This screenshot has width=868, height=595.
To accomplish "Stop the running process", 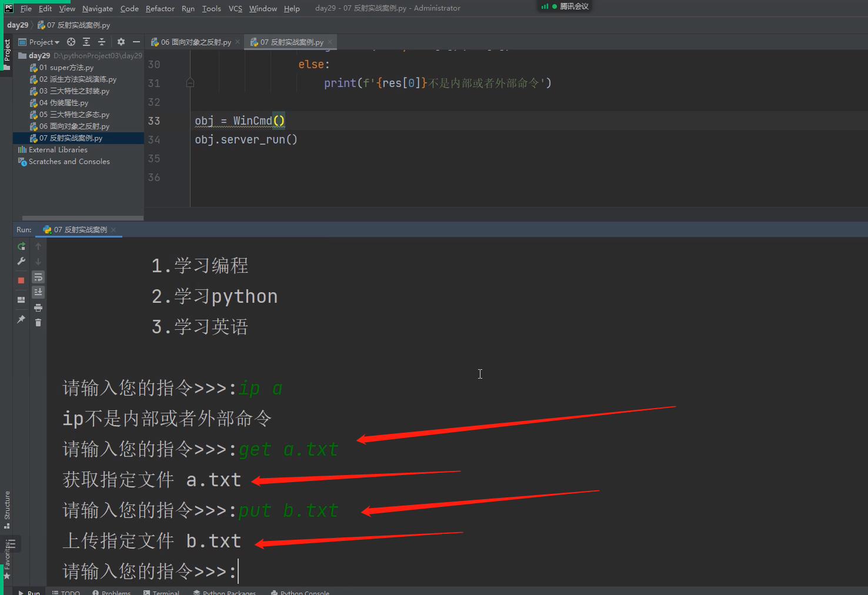I will (x=21, y=280).
